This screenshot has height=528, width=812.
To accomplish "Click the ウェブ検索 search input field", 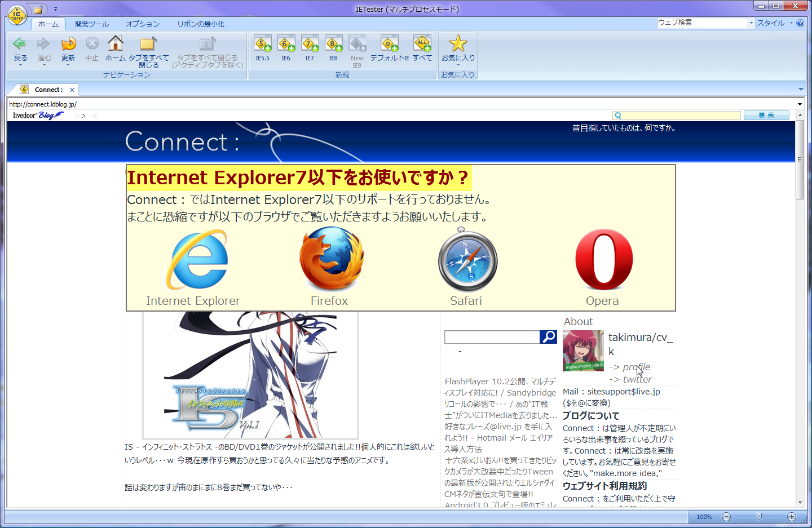I will tap(702, 23).
